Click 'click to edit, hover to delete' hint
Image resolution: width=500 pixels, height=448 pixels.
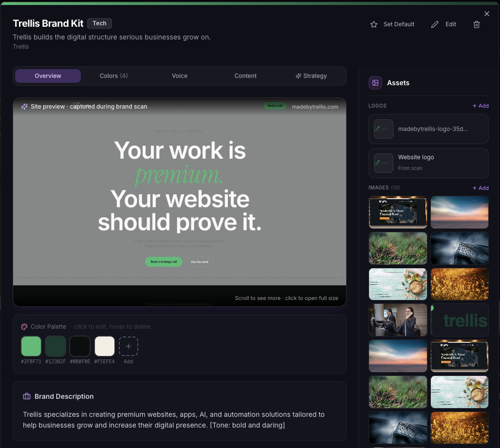coord(112,327)
